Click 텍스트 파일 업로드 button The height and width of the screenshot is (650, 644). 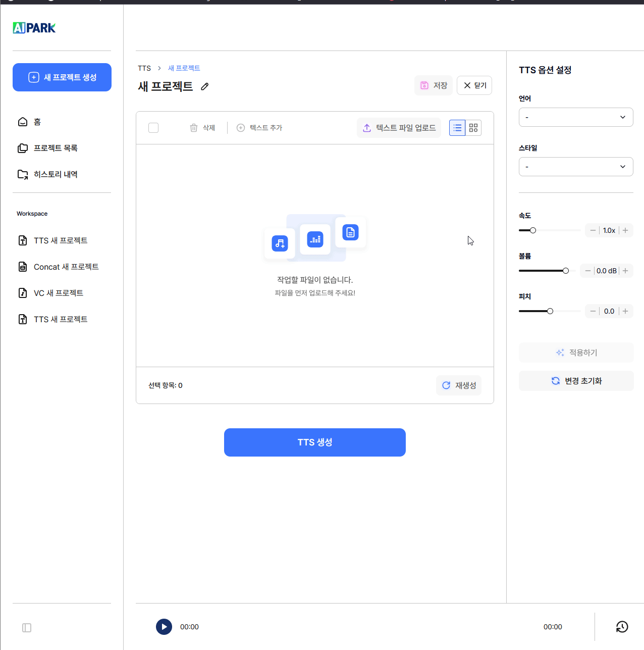[399, 128]
